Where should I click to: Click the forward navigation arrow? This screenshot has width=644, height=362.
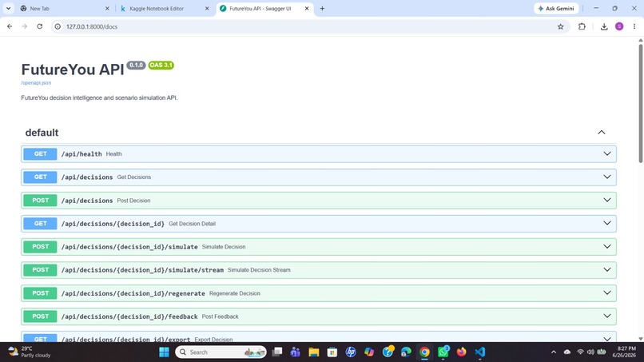point(25,26)
